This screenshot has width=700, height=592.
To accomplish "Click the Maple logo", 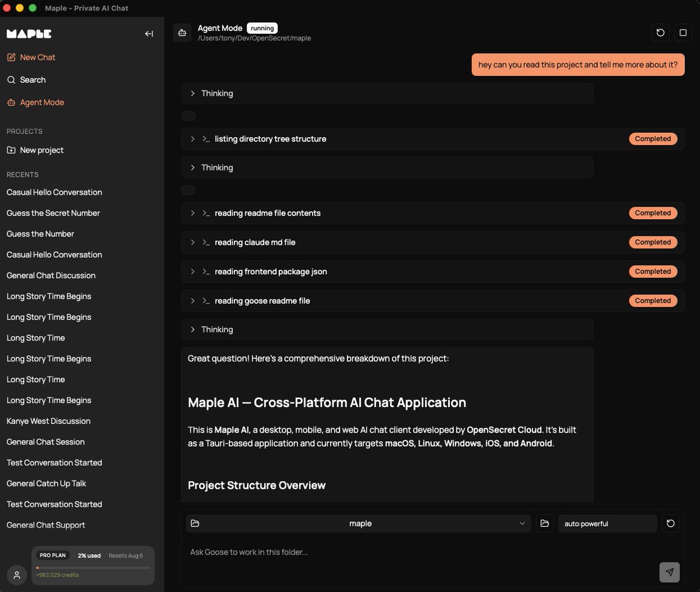I will [29, 34].
